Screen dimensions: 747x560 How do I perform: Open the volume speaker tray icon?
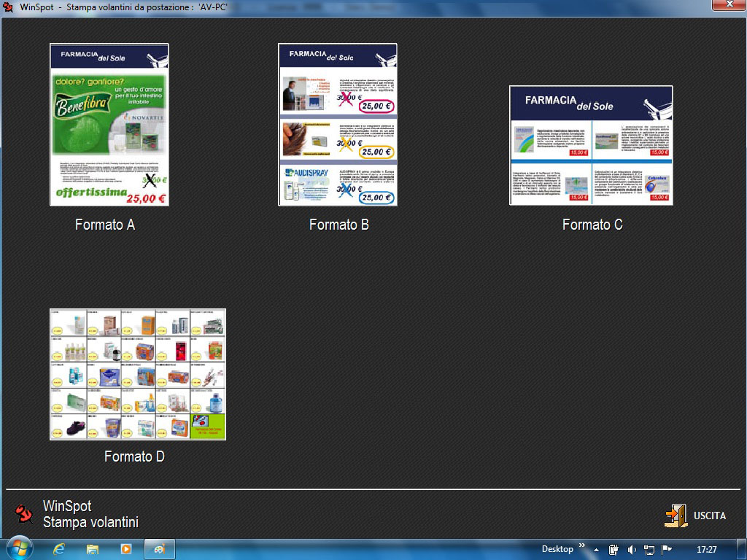click(x=632, y=549)
